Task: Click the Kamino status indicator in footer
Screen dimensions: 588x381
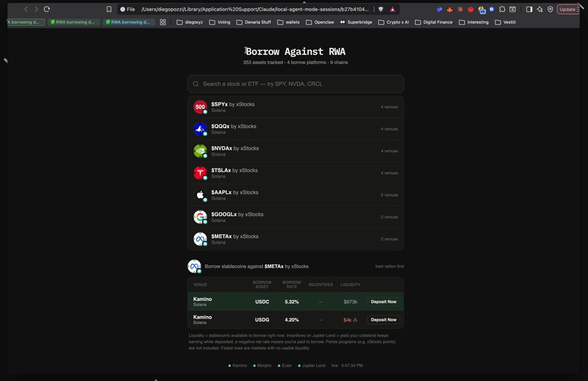Action: click(x=237, y=366)
